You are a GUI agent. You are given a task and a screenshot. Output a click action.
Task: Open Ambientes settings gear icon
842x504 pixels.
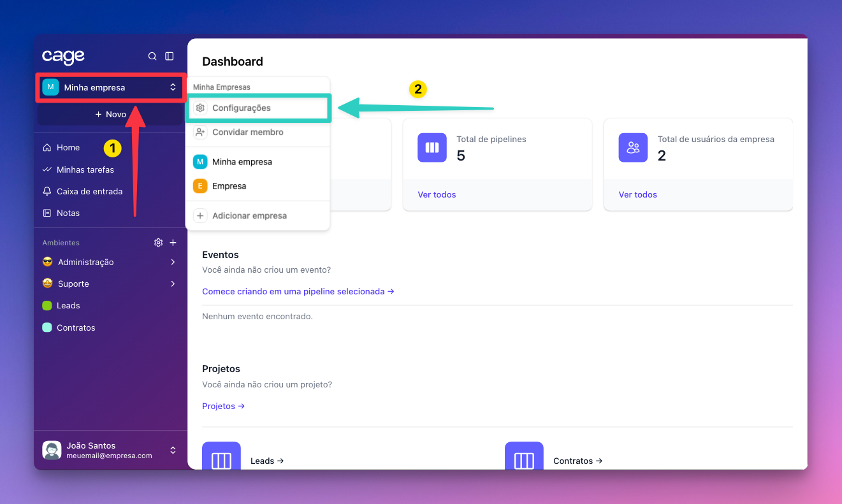point(159,243)
